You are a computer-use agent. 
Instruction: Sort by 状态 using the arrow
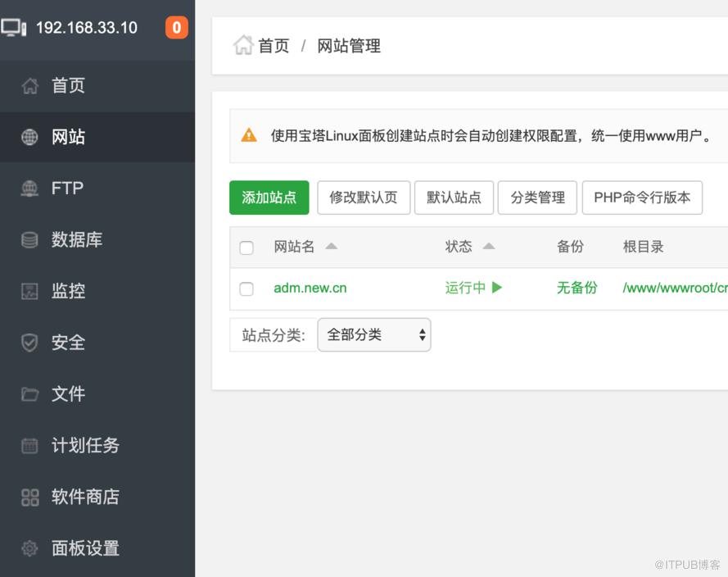click(489, 246)
